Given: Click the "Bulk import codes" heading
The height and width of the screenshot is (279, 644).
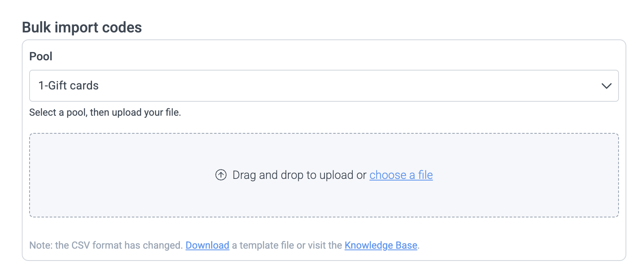Looking at the screenshot, I should tap(82, 27).
